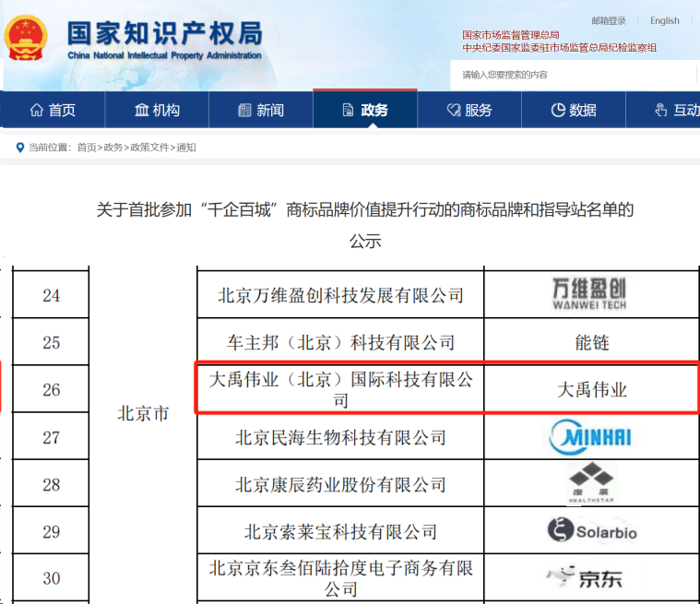The height and width of the screenshot is (604, 700).
Task: Click the 能链 brand cell
Action: coord(592,342)
